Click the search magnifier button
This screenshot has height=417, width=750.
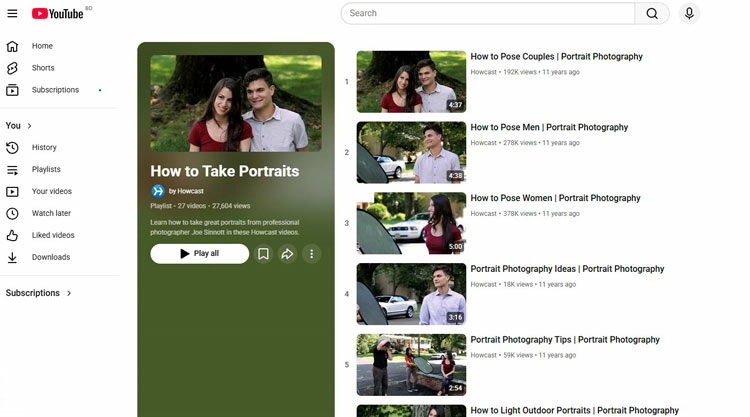point(651,13)
